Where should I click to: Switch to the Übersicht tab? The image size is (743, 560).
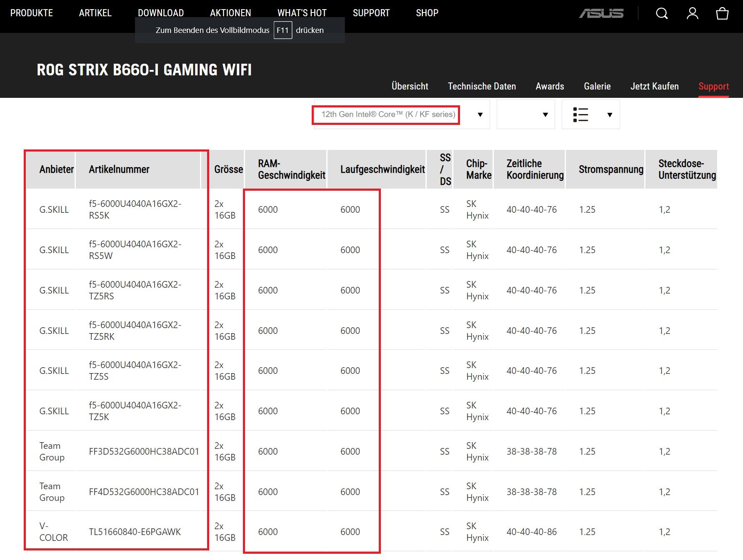(410, 86)
